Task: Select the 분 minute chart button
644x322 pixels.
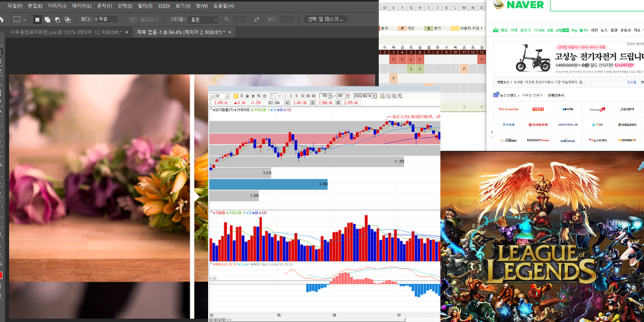Action: [253, 96]
